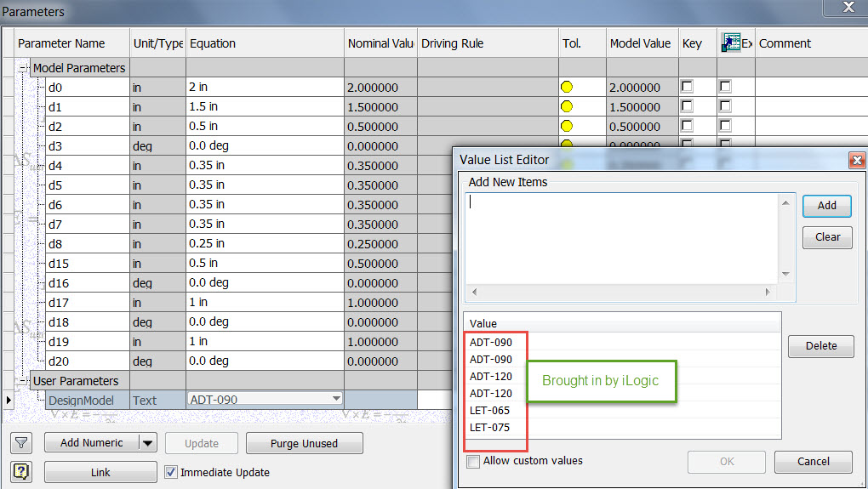Click the d3 unit cell 'deg'
This screenshot has height=489, width=868.
tap(157, 146)
